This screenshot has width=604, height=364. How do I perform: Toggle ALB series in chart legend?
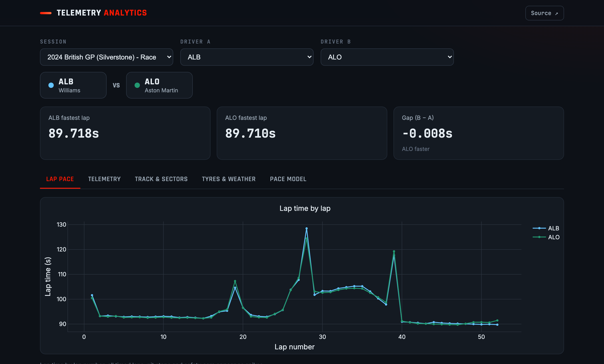[546, 228]
